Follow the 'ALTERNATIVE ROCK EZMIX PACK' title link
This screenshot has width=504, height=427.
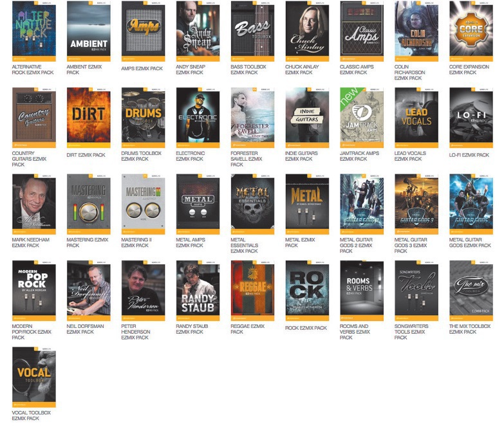(x=33, y=69)
